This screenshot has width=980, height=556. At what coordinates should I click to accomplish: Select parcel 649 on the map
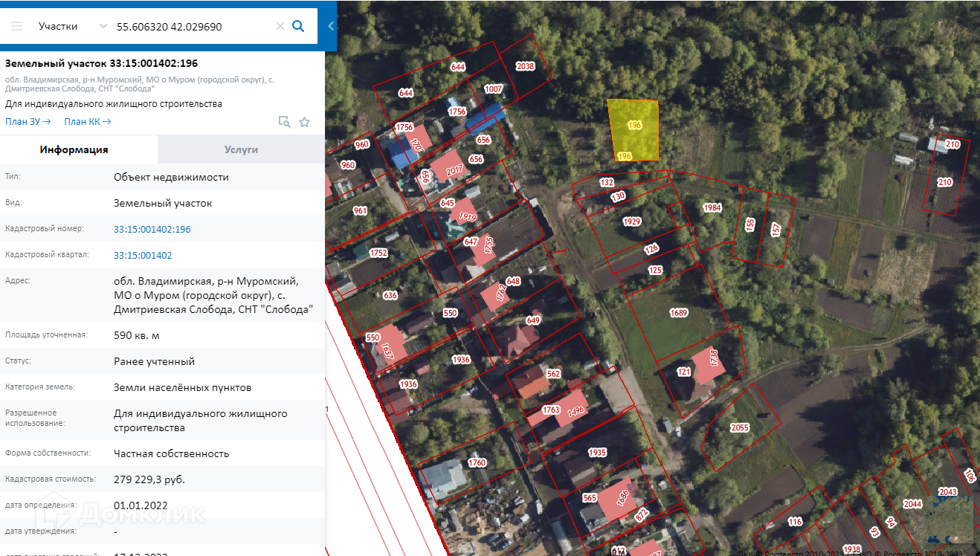[532, 320]
